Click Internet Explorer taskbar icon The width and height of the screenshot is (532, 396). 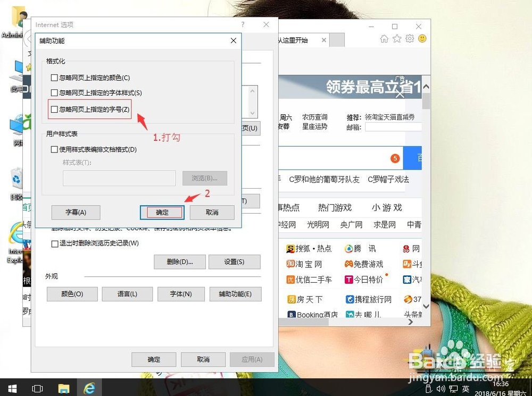[x=89, y=388]
